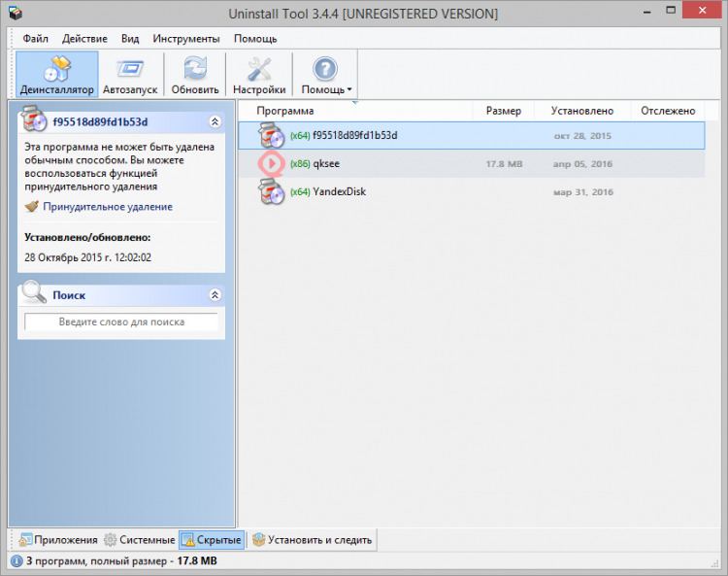Open the Автозапуск startup manager

pyautogui.click(x=130, y=74)
